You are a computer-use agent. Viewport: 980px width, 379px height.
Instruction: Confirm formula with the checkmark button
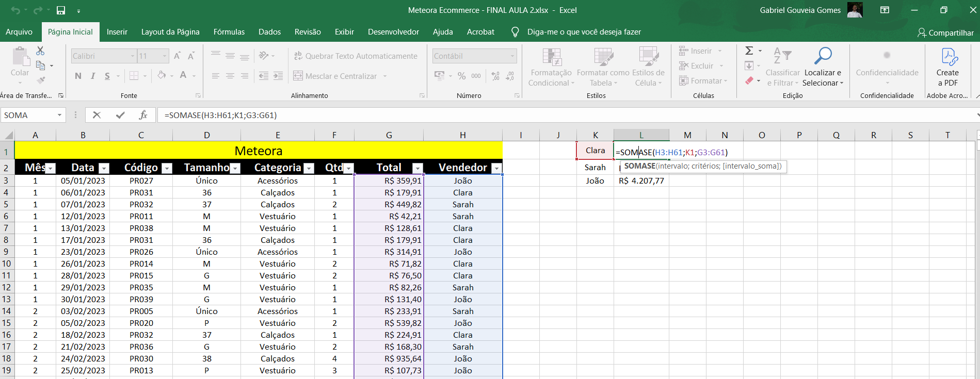120,115
